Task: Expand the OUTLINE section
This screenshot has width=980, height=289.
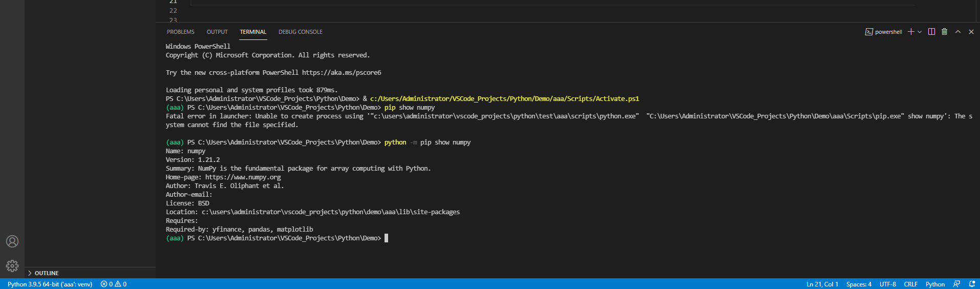Action: coord(47,273)
